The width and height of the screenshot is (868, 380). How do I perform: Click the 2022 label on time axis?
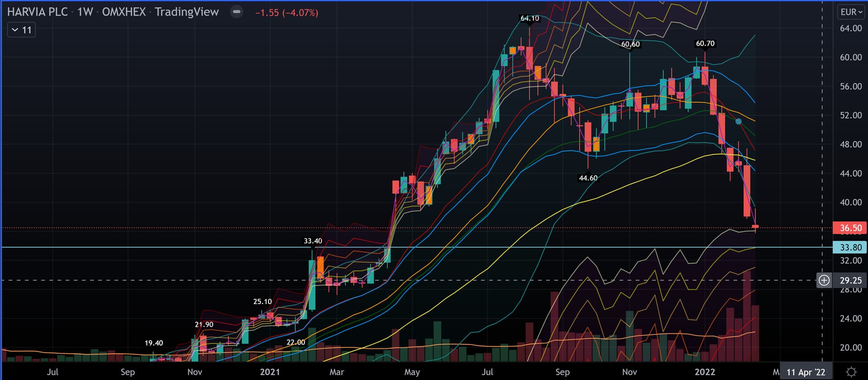pos(704,372)
